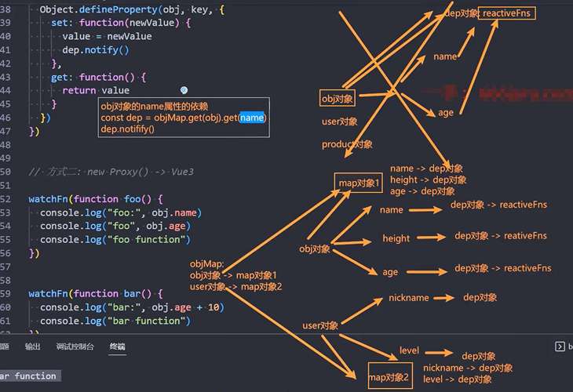Click the terminal shell icon in the panel
The image size is (573, 392).
click(560, 346)
